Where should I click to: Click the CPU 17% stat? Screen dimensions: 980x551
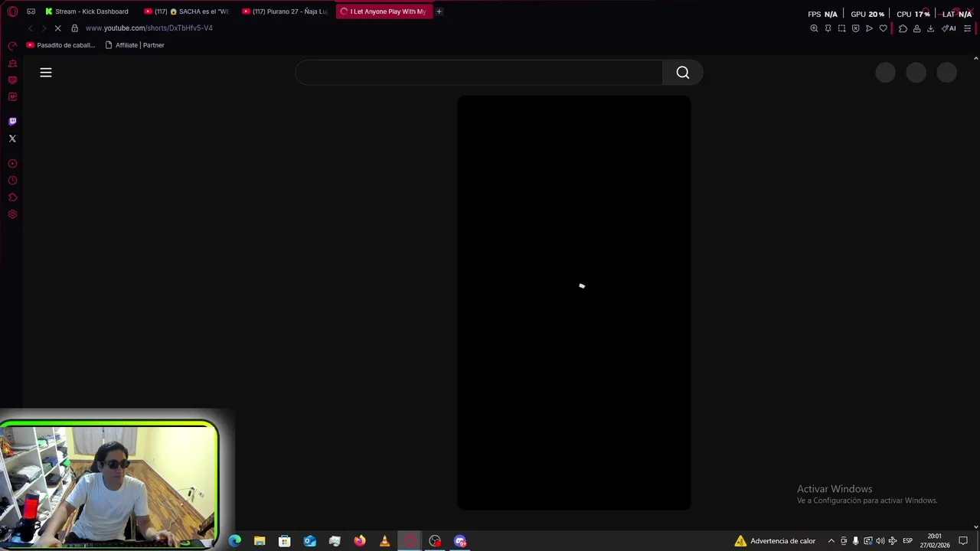pos(913,14)
